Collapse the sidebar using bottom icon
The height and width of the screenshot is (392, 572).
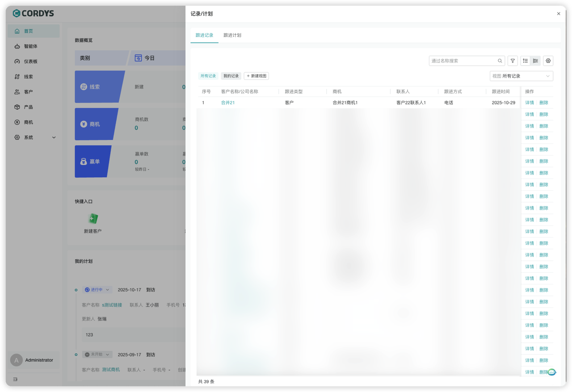point(15,379)
